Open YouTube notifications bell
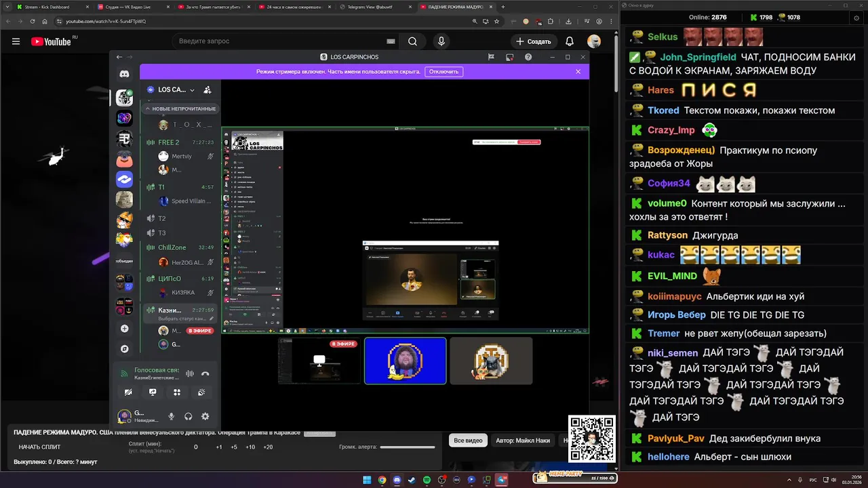 [x=570, y=41]
